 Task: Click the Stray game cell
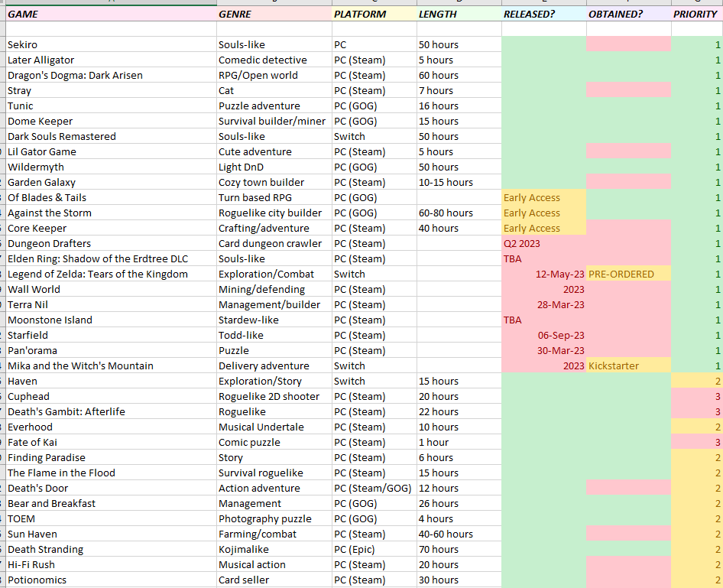point(111,90)
